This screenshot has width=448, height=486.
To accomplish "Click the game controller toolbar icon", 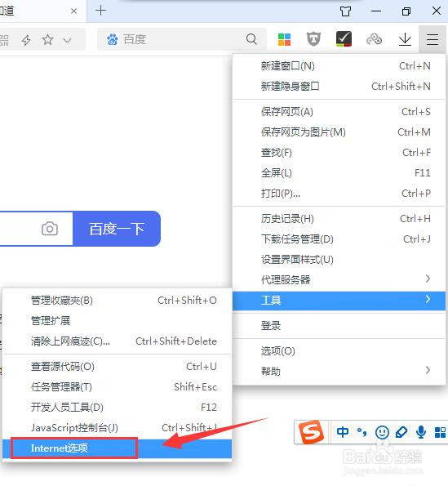I will click(x=374, y=39).
